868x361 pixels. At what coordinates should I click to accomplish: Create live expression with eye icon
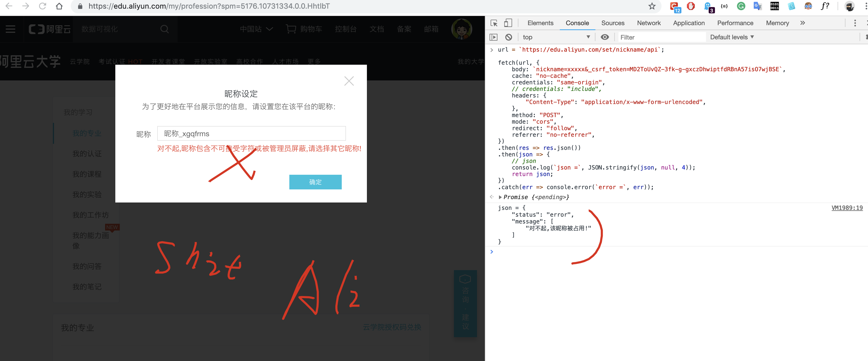pyautogui.click(x=605, y=37)
